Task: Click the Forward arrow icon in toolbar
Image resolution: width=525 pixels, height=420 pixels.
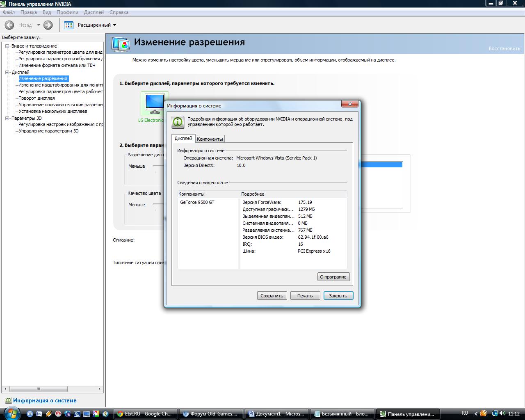Action: (48, 25)
